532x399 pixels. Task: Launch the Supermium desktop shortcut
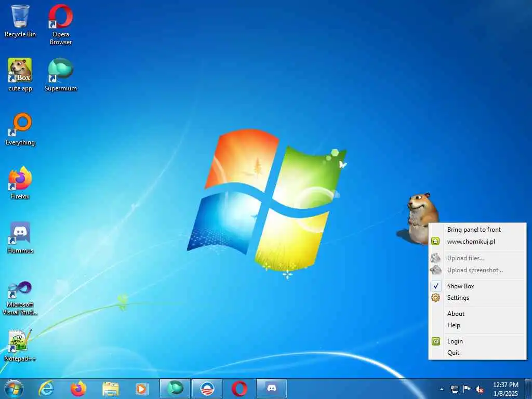tap(61, 75)
